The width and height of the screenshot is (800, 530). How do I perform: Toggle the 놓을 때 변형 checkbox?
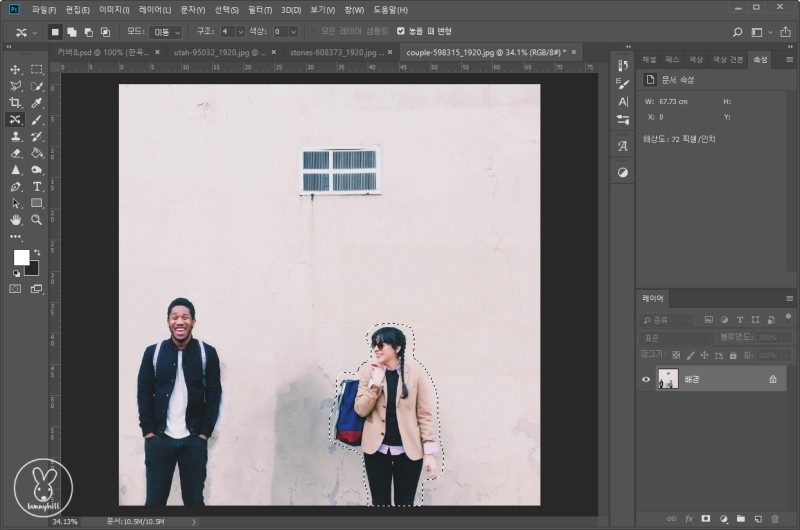pyautogui.click(x=401, y=31)
